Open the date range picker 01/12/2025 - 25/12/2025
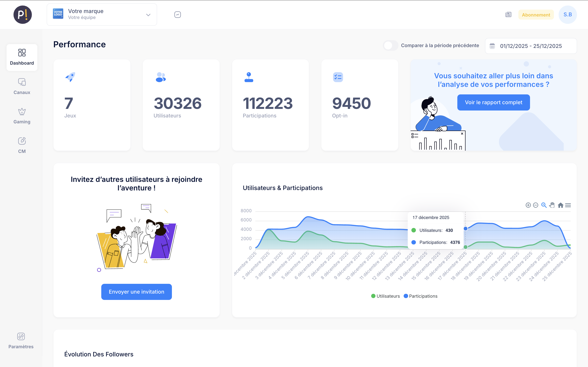 (x=531, y=46)
